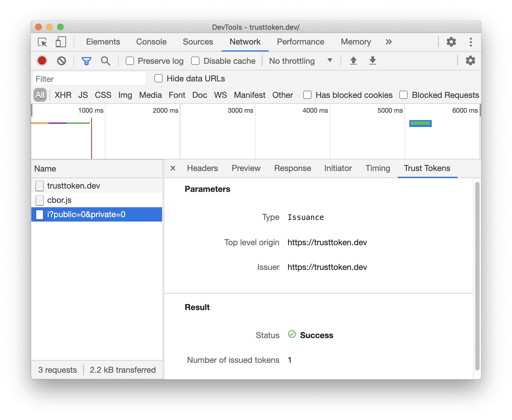512x420 pixels.
Task: Check Hide data URLs
Action: [x=158, y=78]
